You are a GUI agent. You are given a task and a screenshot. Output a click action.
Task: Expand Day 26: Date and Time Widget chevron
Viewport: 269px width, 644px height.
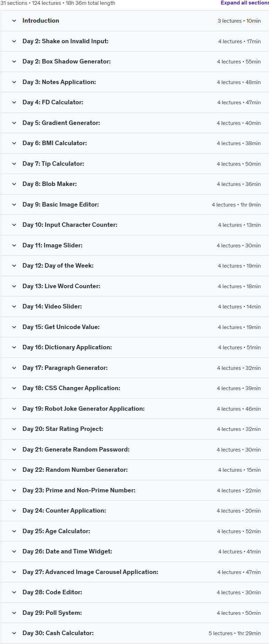tap(14, 551)
